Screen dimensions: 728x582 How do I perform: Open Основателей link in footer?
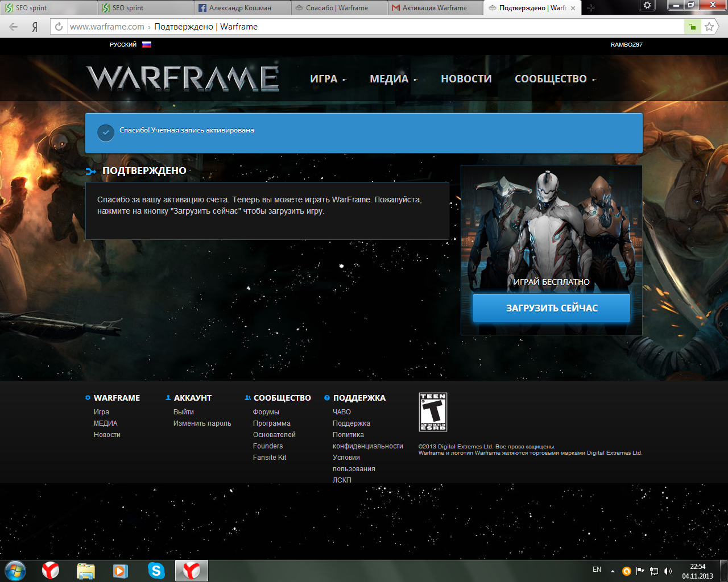[x=274, y=435]
